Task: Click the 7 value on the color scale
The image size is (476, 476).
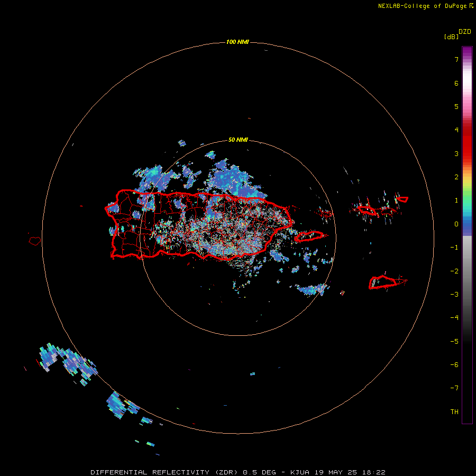Action: 456,59
